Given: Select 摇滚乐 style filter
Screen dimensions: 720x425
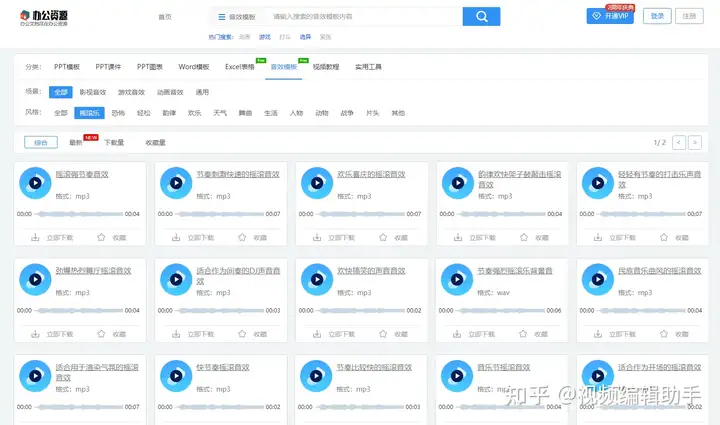Looking at the screenshot, I should pyautogui.click(x=90, y=113).
